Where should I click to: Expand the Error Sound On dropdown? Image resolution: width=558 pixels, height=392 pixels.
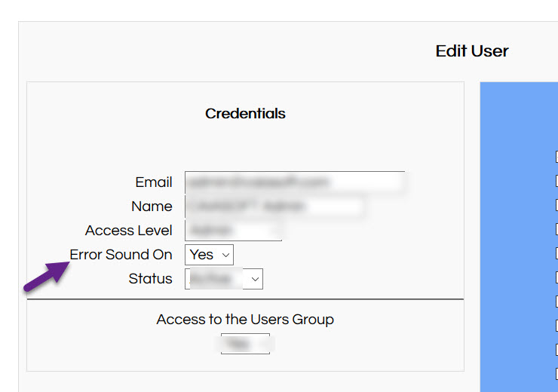(209, 255)
